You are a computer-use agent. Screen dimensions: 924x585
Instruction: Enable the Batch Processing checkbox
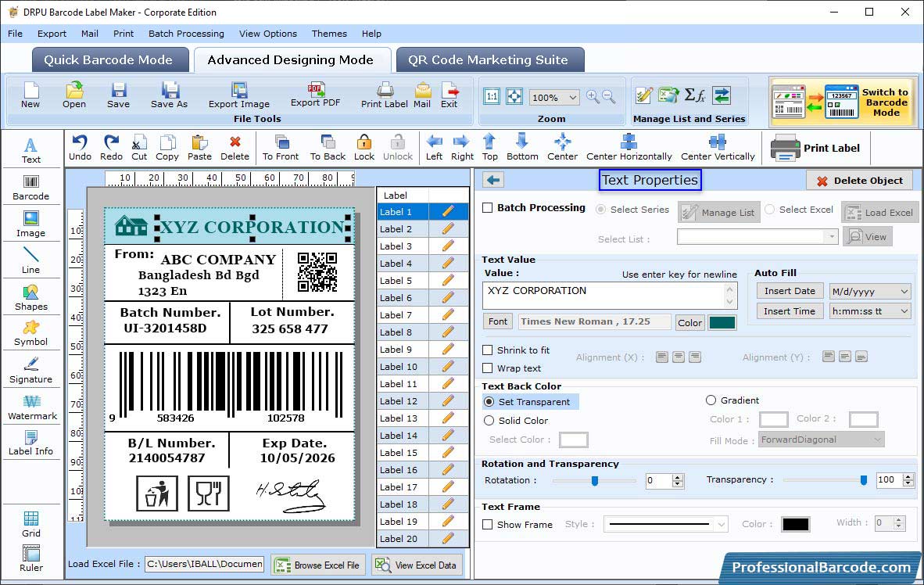point(487,207)
